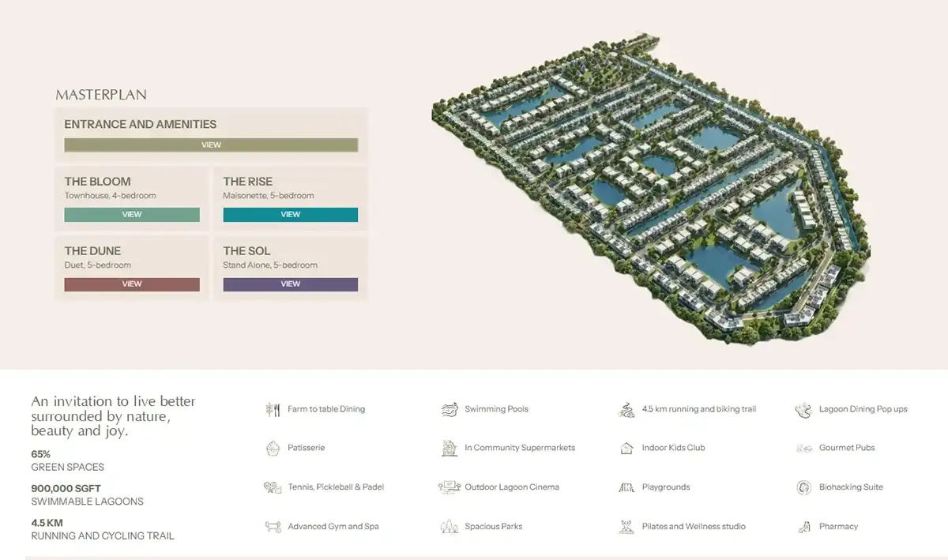Click the Spacious Parks trees icon
Screen dimensions: 948x560
tap(450, 527)
